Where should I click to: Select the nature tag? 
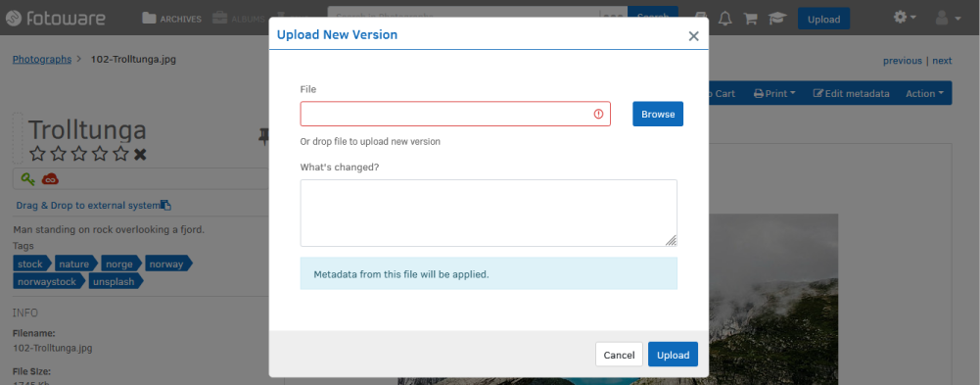pyautogui.click(x=75, y=264)
